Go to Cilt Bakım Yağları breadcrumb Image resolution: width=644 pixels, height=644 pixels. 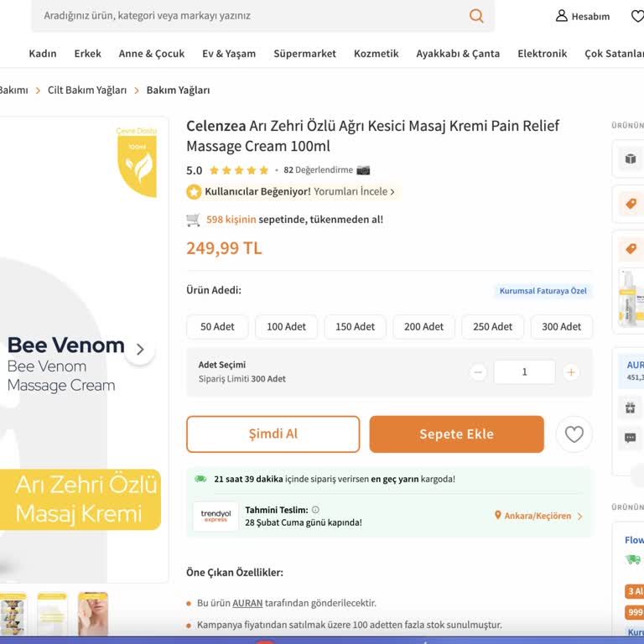(87, 90)
